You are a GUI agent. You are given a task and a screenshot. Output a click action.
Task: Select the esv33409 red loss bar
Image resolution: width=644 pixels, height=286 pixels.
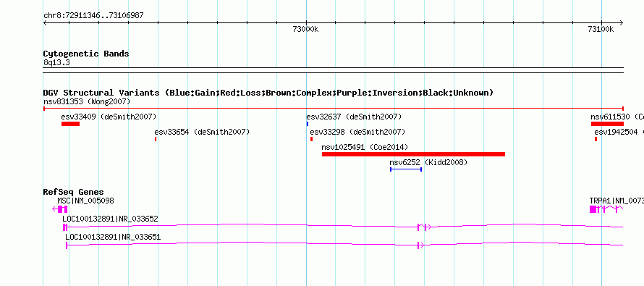70,124
